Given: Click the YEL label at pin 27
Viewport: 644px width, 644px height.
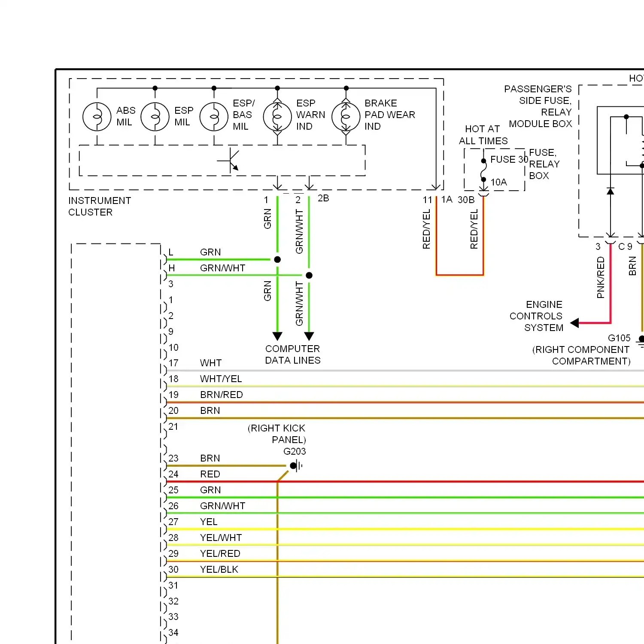Looking at the screenshot, I should click(x=209, y=522).
